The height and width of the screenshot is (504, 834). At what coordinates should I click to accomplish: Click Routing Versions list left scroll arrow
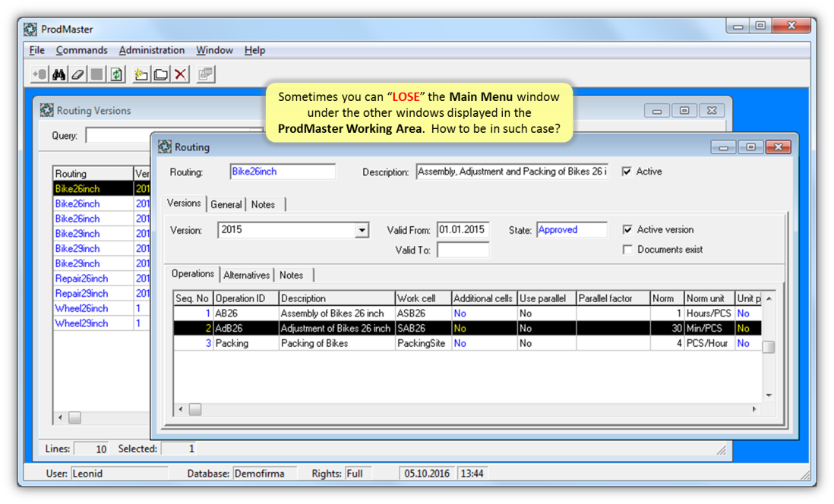click(x=60, y=417)
